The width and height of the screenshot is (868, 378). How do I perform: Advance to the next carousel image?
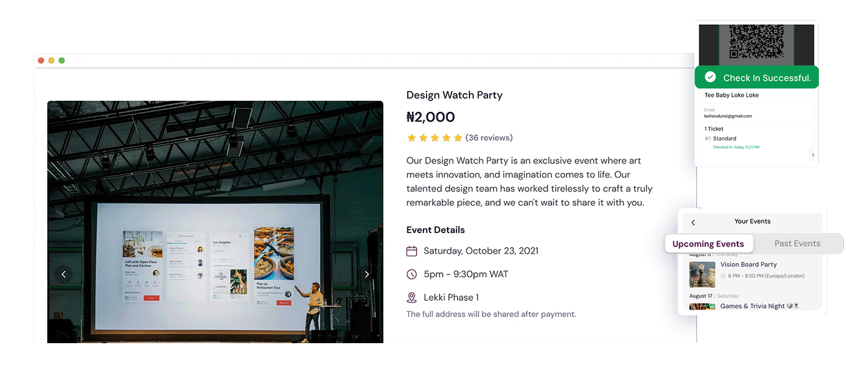(367, 274)
